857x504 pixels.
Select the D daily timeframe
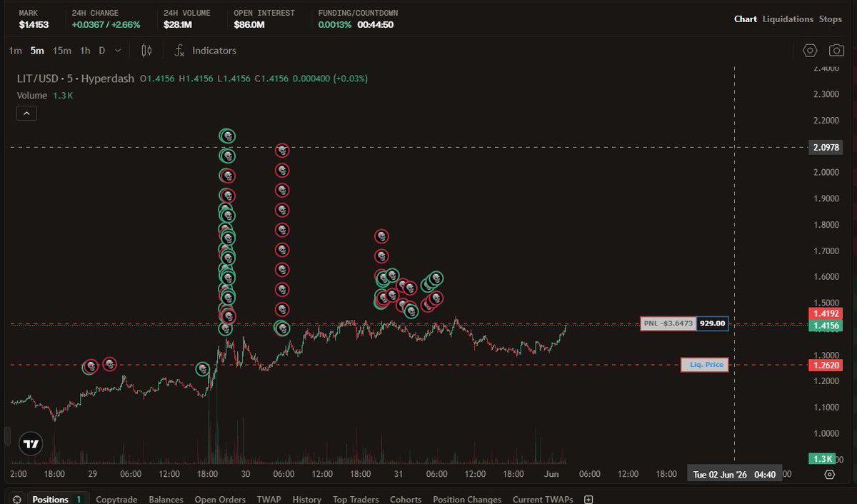click(x=102, y=51)
